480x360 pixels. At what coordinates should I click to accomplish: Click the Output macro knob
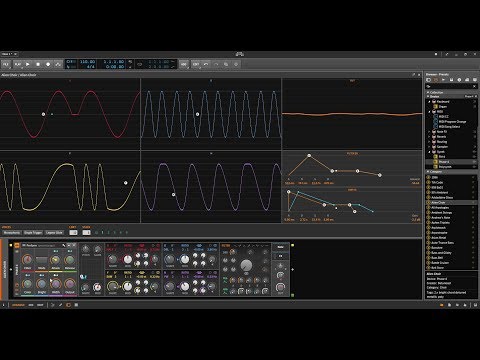tap(70, 284)
